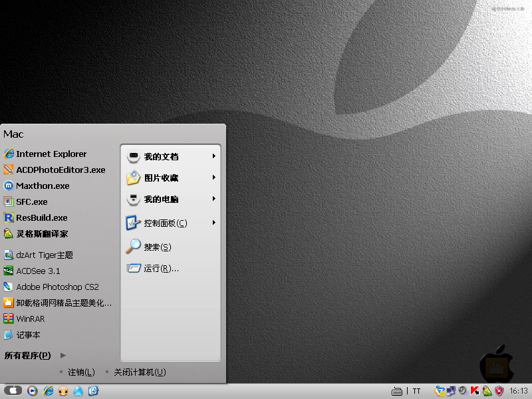
Task: Launch 灵格斯翻译家 translator
Action: coord(36,234)
